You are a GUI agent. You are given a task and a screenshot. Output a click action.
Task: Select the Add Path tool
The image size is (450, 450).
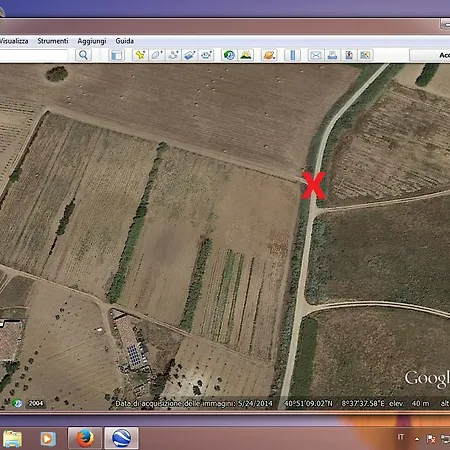pyautogui.click(x=173, y=55)
